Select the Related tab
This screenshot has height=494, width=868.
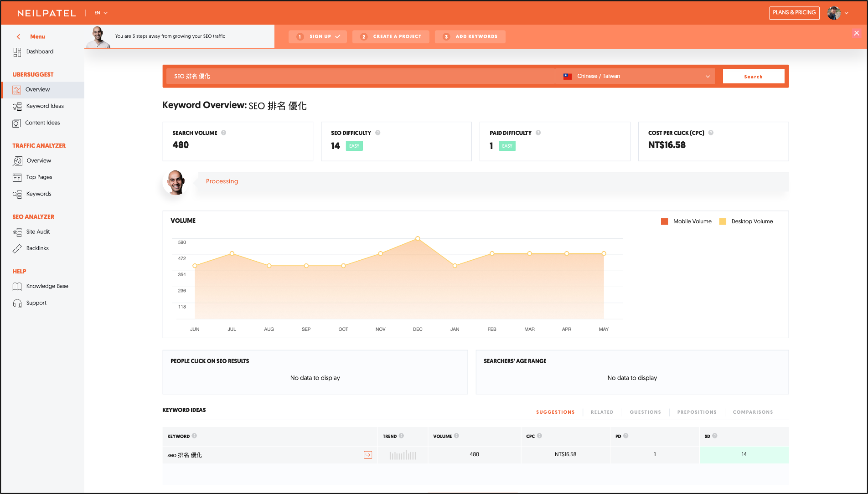point(602,412)
